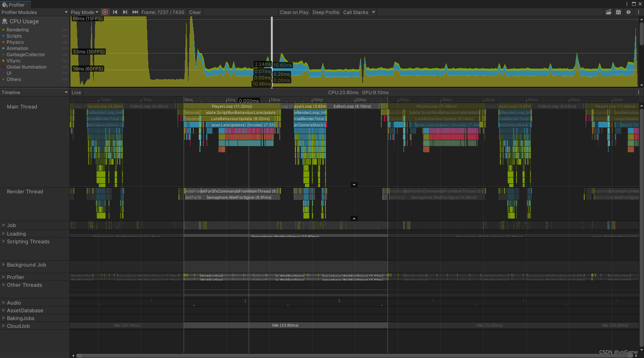
Task: Reorder handle for VSync category
Action: point(65,61)
